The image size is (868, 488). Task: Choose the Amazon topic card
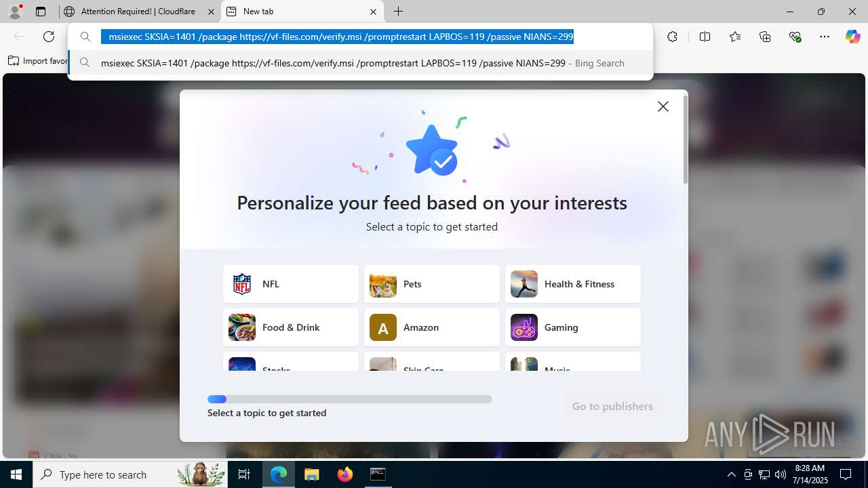point(432,327)
